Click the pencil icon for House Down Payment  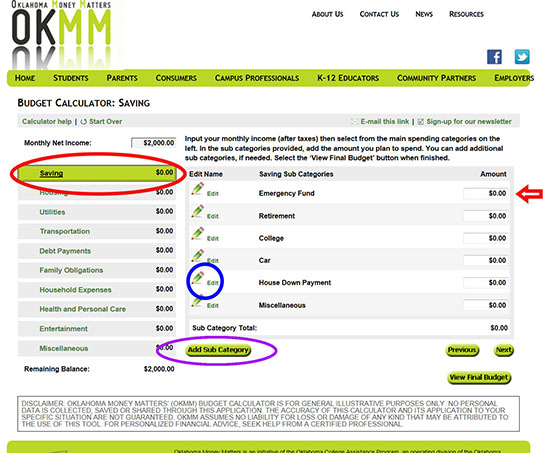pos(197,278)
